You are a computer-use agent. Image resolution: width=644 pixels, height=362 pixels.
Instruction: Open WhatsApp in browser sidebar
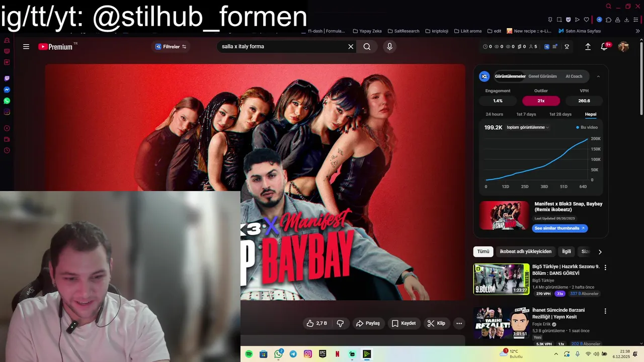tap(7, 101)
